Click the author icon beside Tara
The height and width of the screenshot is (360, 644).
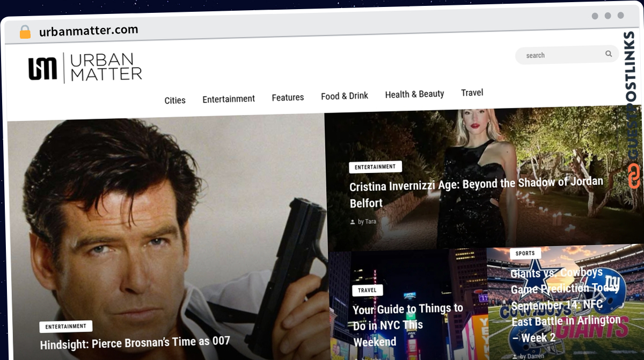[353, 221]
